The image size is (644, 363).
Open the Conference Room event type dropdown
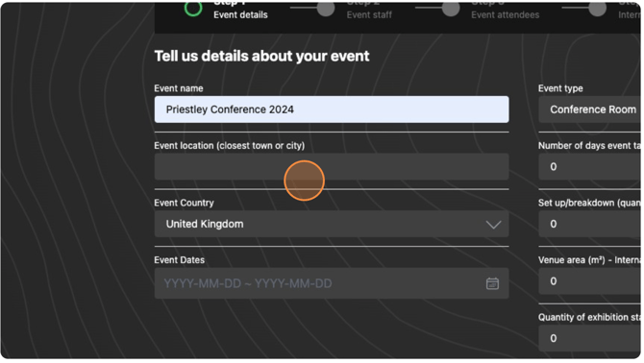591,109
